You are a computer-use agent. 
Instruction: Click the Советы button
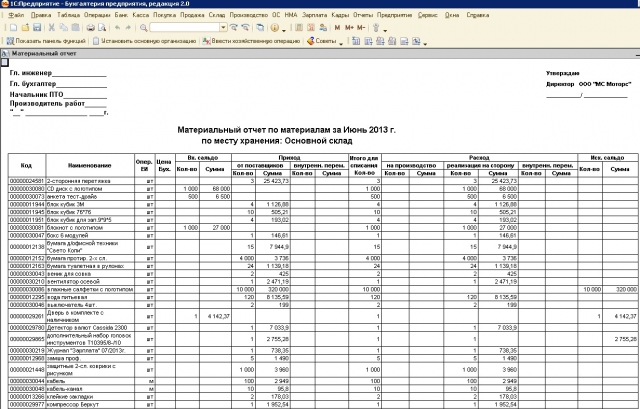point(322,41)
